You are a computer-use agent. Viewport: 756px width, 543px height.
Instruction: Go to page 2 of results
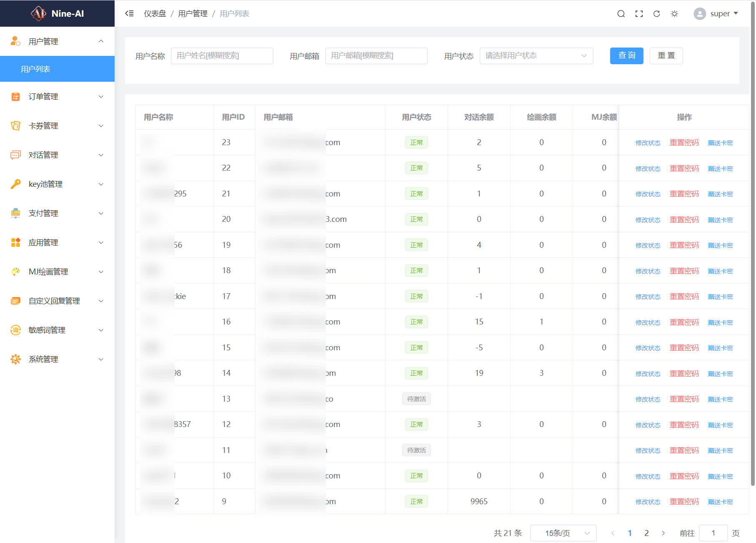coord(646,533)
